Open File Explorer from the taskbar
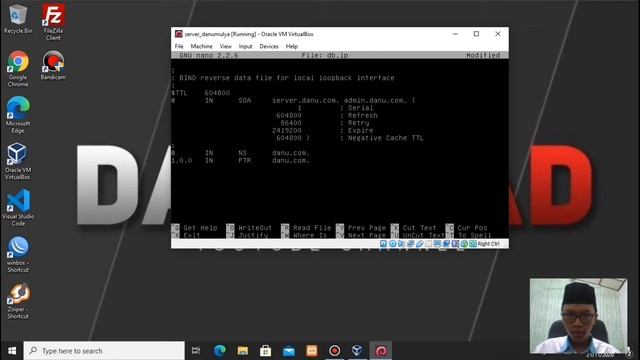640x360 pixels. click(243, 351)
